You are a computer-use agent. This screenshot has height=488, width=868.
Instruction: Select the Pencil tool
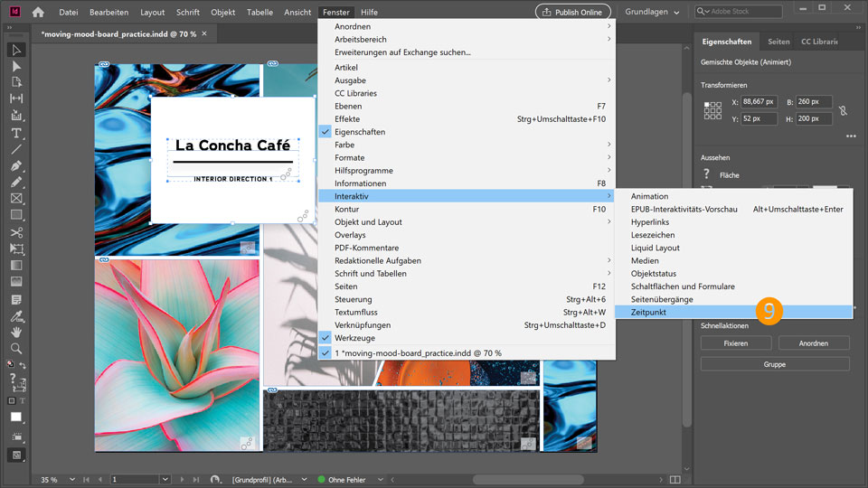tap(16, 182)
